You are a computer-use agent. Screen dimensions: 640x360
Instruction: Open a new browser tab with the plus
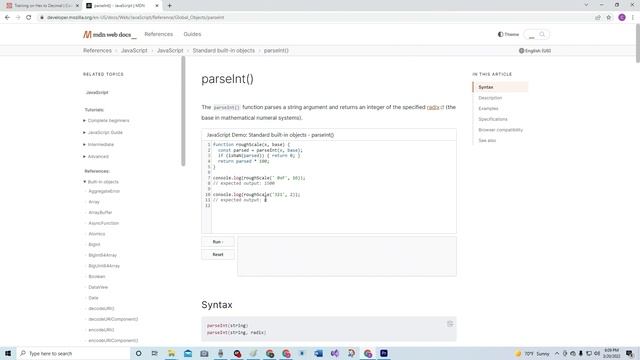(x=169, y=6)
